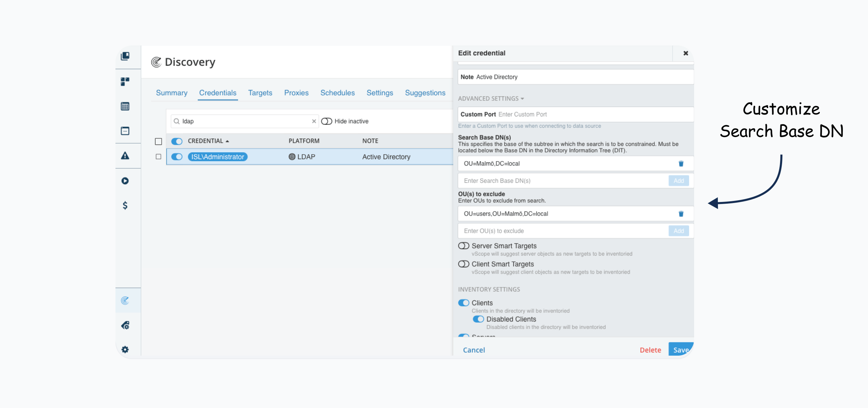Click the Platform column header
This screenshot has height=408, width=868.
click(304, 141)
